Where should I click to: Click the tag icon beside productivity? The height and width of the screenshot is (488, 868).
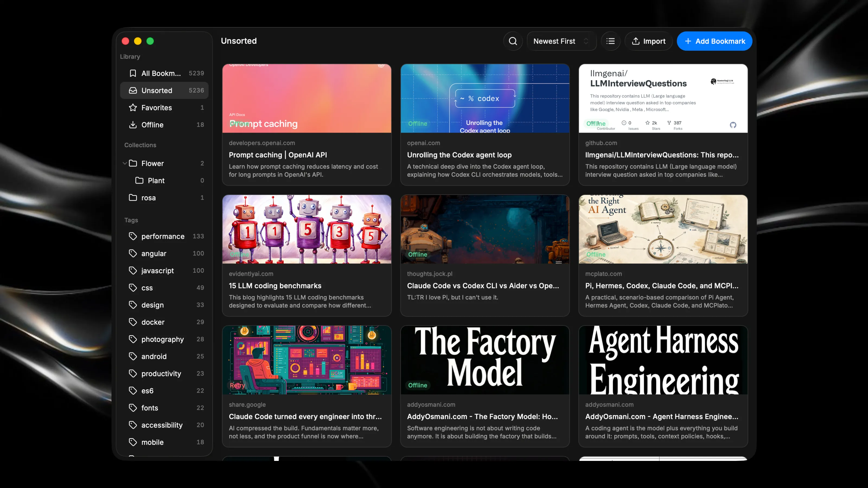click(133, 374)
